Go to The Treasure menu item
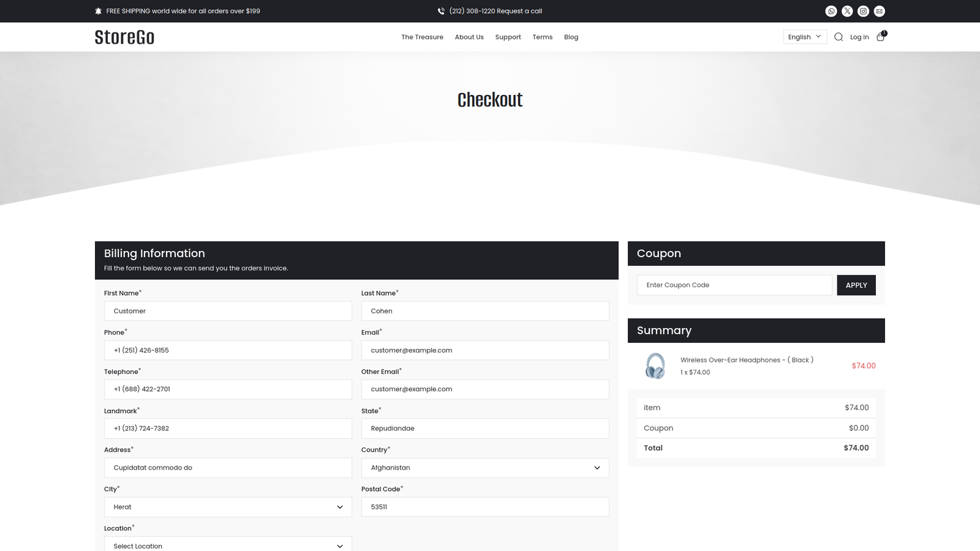Image resolution: width=980 pixels, height=551 pixels. coord(422,37)
